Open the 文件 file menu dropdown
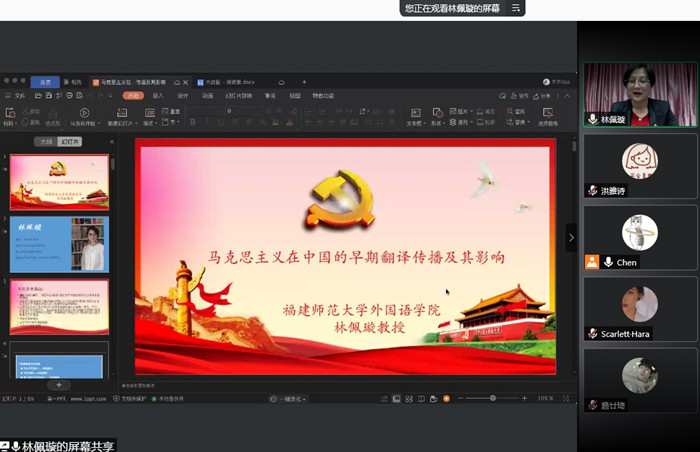The width and height of the screenshot is (700, 452). click(22, 96)
